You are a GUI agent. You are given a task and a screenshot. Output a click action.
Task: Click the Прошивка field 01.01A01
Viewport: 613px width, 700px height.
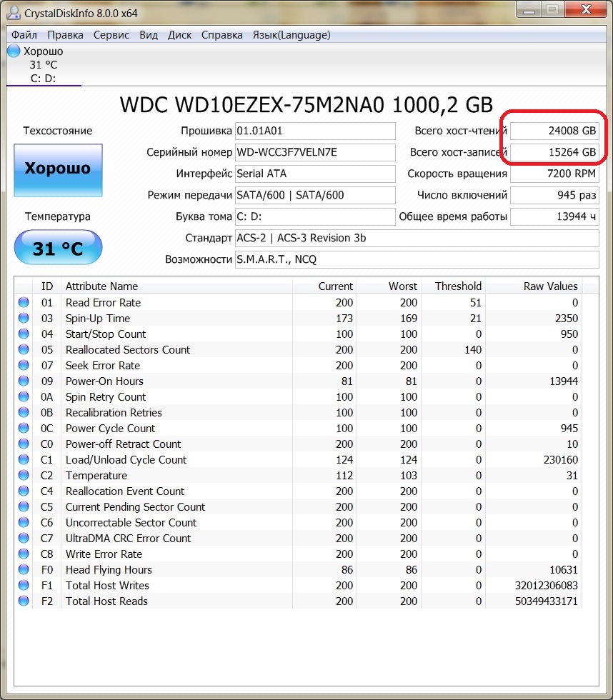pos(315,131)
